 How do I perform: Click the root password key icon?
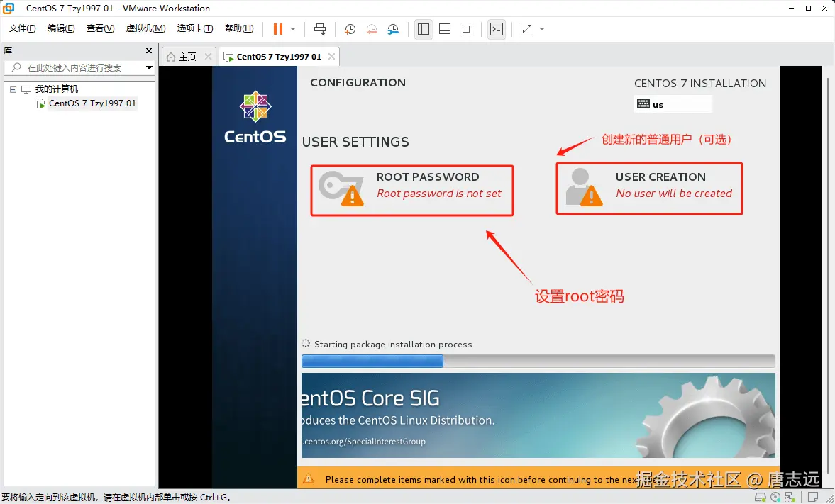[341, 189]
